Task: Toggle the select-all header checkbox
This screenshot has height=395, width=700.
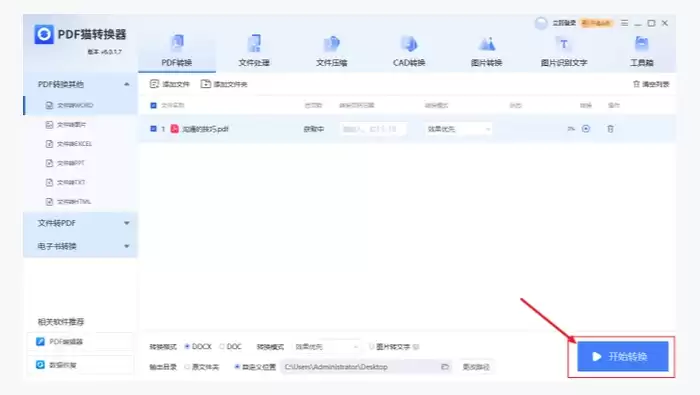Action: click(153, 105)
